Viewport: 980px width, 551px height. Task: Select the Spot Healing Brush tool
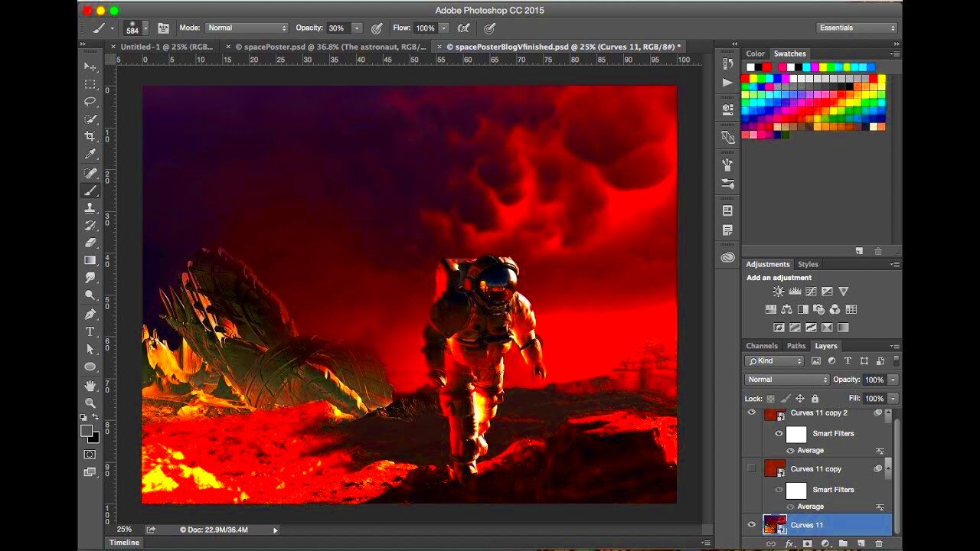[90, 173]
